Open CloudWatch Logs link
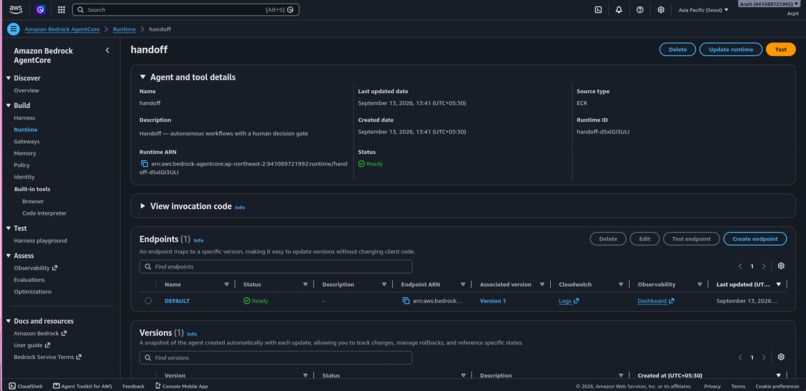This screenshot has width=806, height=391. 569,301
